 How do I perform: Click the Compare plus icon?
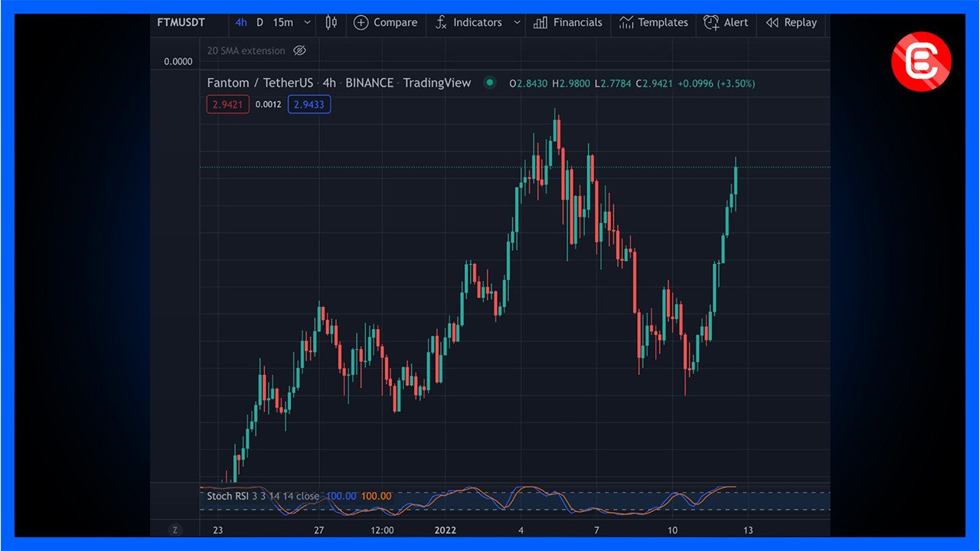(361, 22)
